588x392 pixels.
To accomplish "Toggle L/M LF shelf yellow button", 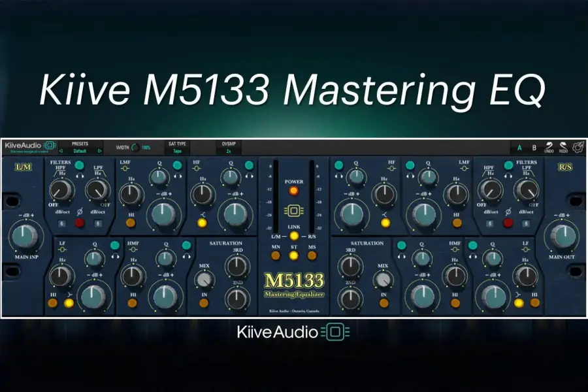I will tap(69, 303).
